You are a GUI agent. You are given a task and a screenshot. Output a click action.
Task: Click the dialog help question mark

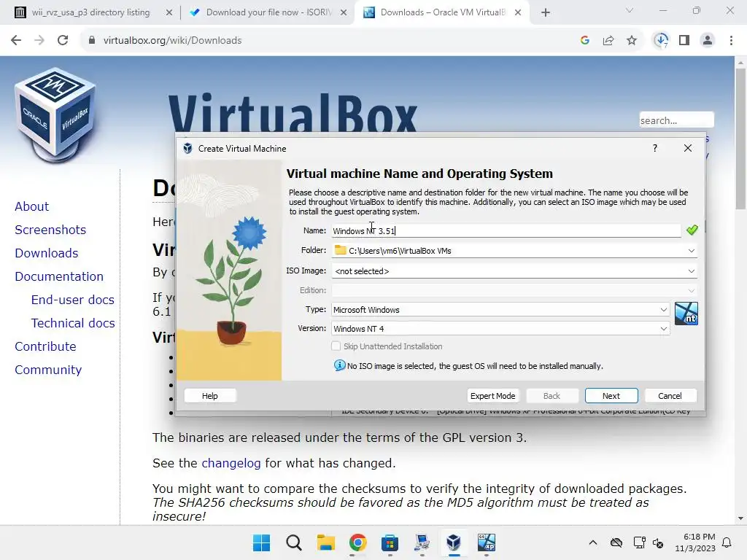click(655, 148)
